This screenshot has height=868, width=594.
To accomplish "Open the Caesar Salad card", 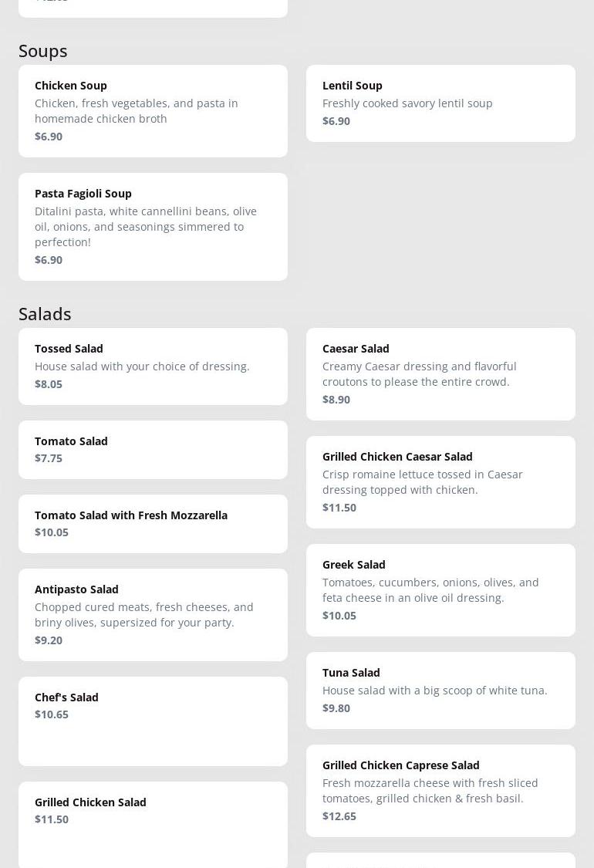I will (x=440, y=373).
